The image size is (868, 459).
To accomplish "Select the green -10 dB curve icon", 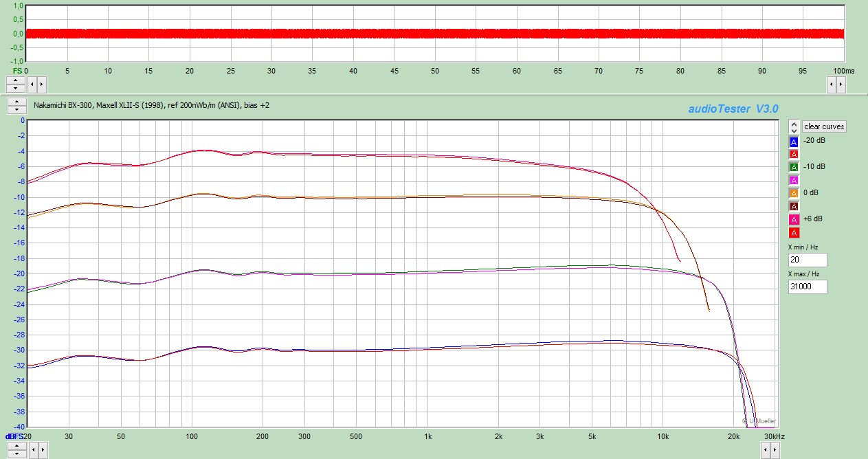I will [x=792, y=166].
